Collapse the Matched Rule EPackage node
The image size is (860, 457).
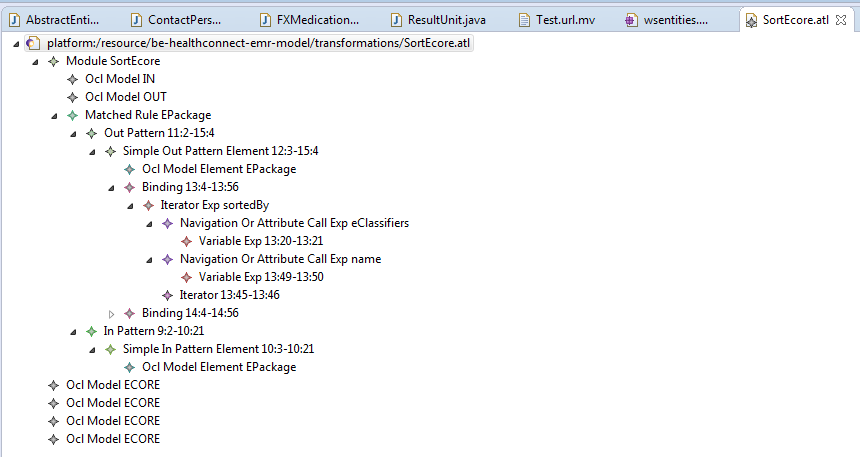[54, 116]
